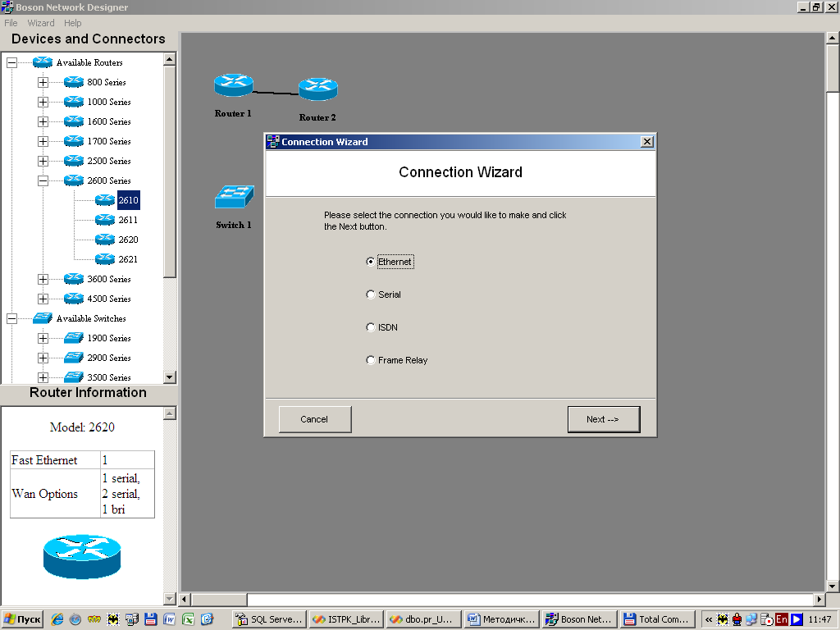840x630 pixels.
Task: Open Word from the quick launch bar
Action: coord(169,619)
